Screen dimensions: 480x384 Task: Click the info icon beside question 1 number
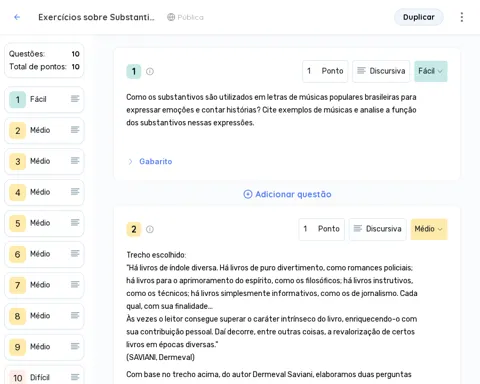tap(150, 71)
